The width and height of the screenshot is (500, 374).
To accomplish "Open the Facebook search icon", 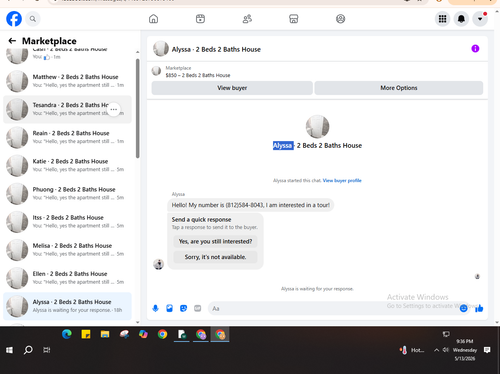I will [x=33, y=19].
